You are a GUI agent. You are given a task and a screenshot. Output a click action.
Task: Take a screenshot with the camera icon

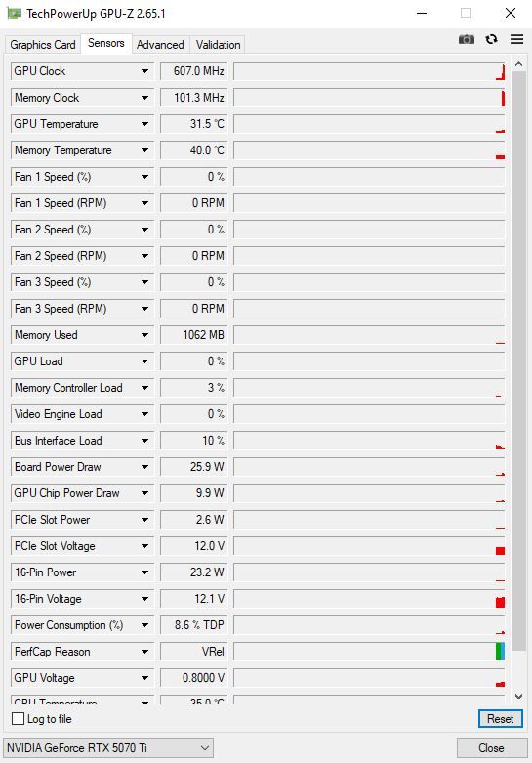(x=467, y=39)
